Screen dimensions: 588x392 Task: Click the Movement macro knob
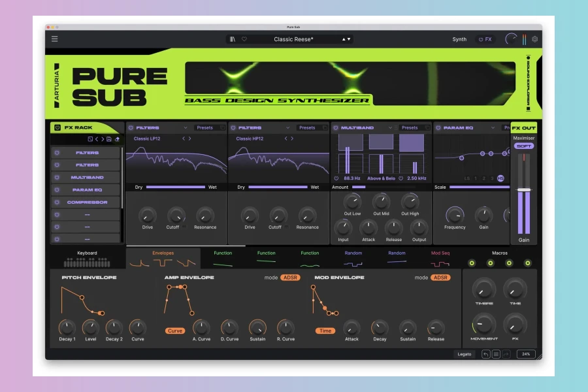[483, 324]
